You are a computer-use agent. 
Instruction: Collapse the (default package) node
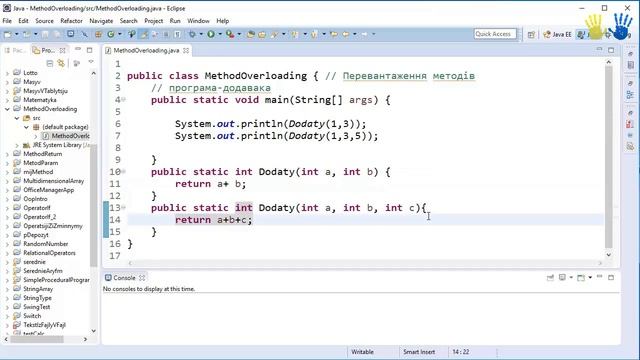click(x=27, y=127)
